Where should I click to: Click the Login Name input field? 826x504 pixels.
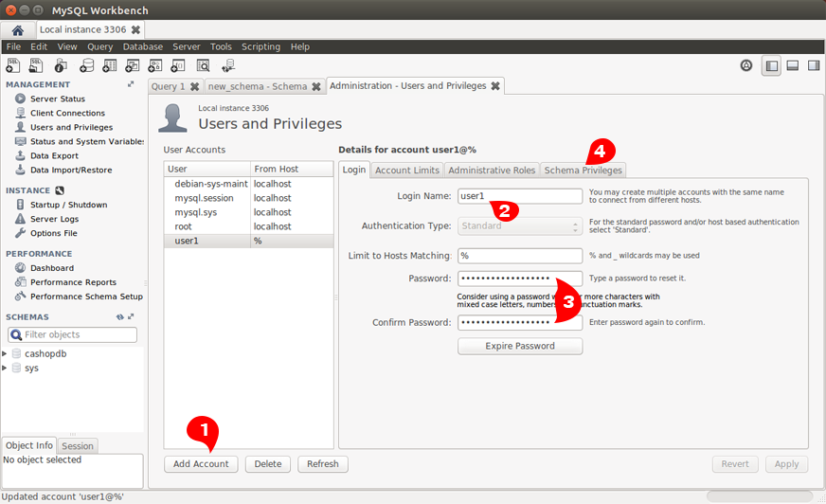point(520,196)
